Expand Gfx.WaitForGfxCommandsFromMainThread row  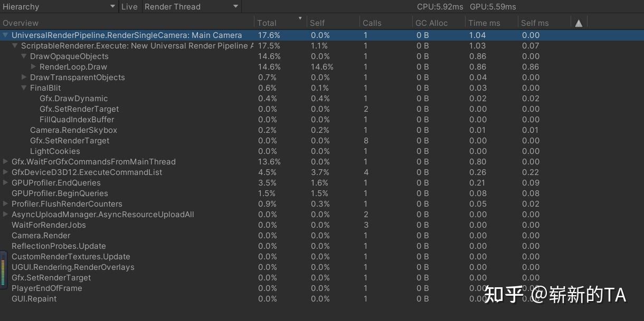6,162
